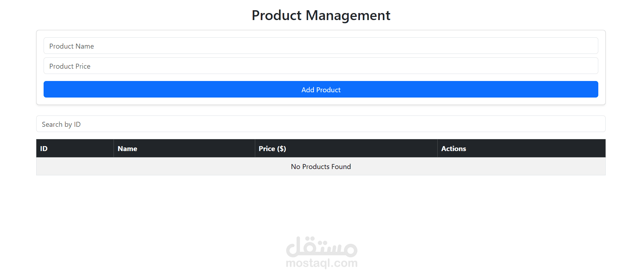Click the word Management in page heading
Image resolution: width=644 pixels, height=275 pixels.
348,15
